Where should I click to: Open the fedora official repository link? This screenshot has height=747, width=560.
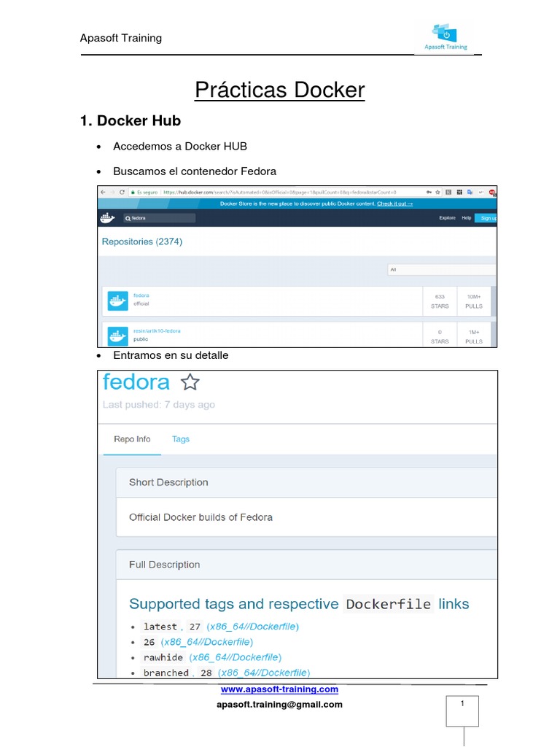[141, 295]
